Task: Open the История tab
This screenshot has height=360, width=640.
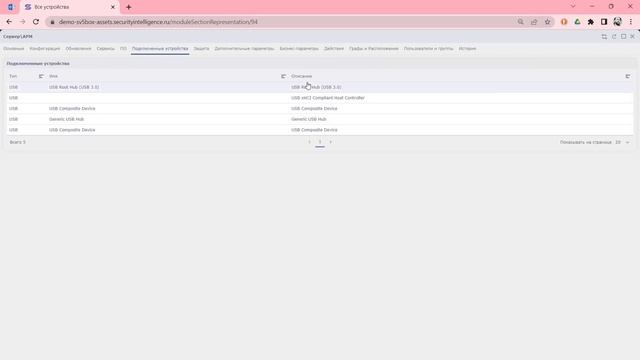Action: [467, 49]
